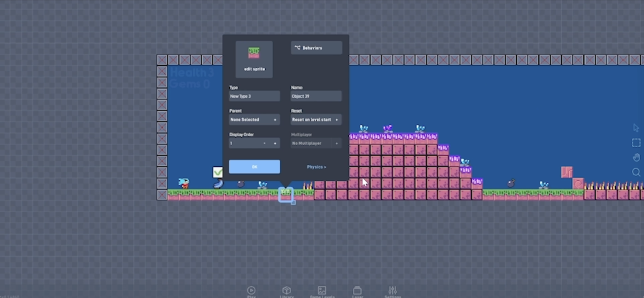Increase Display Order with plus button
This screenshot has height=298, width=644.
[x=275, y=143]
